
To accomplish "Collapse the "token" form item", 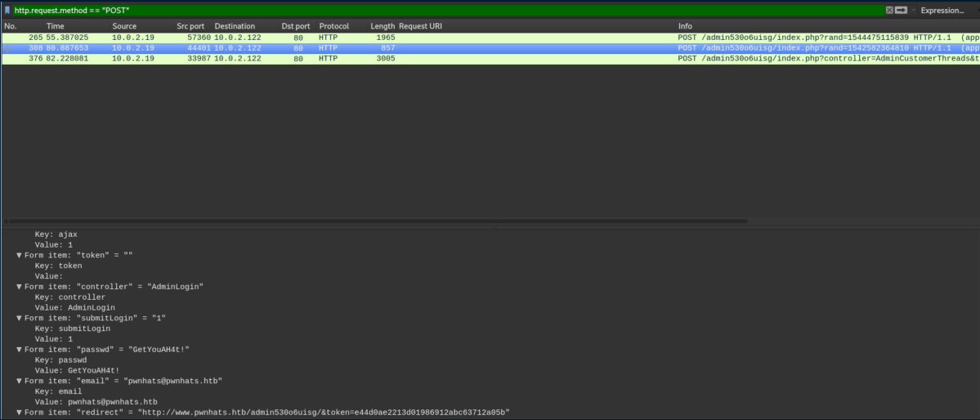I will tap(20, 255).
